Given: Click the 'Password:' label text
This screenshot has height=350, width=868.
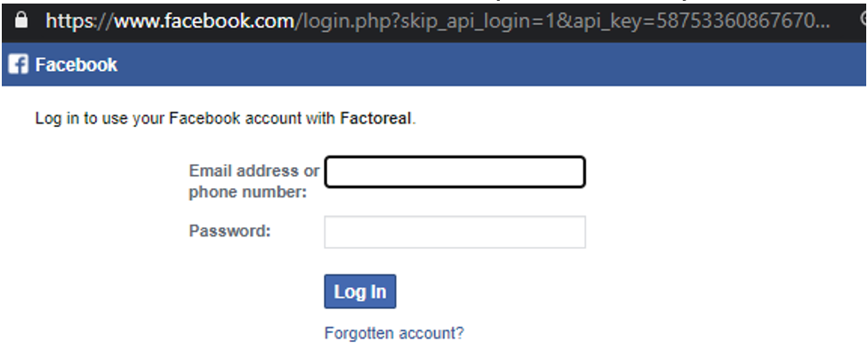Looking at the screenshot, I should pyautogui.click(x=229, y=231).
